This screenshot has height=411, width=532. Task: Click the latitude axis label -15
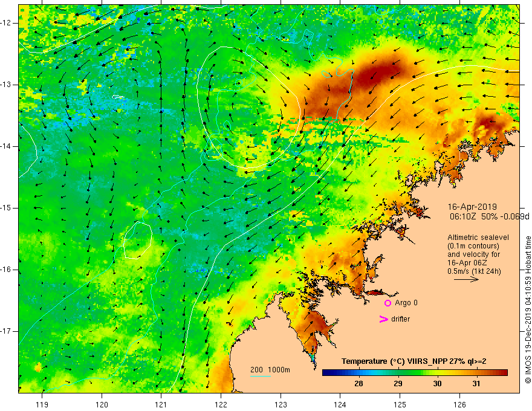point(7,208)
